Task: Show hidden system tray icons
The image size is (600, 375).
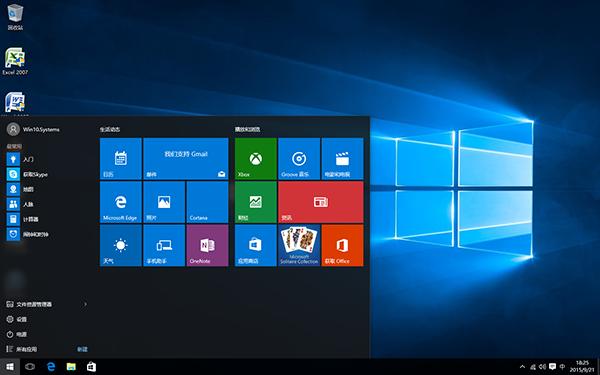Action: pos(522,367)
